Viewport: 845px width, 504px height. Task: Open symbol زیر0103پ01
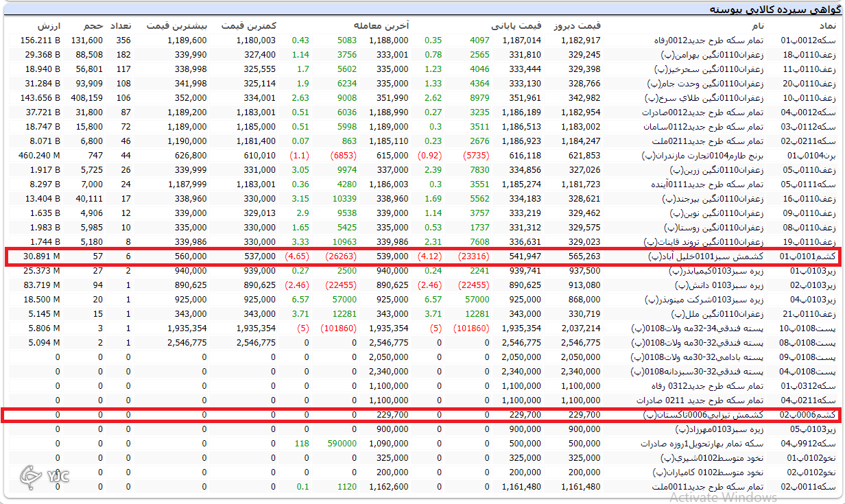click(812, 271)
